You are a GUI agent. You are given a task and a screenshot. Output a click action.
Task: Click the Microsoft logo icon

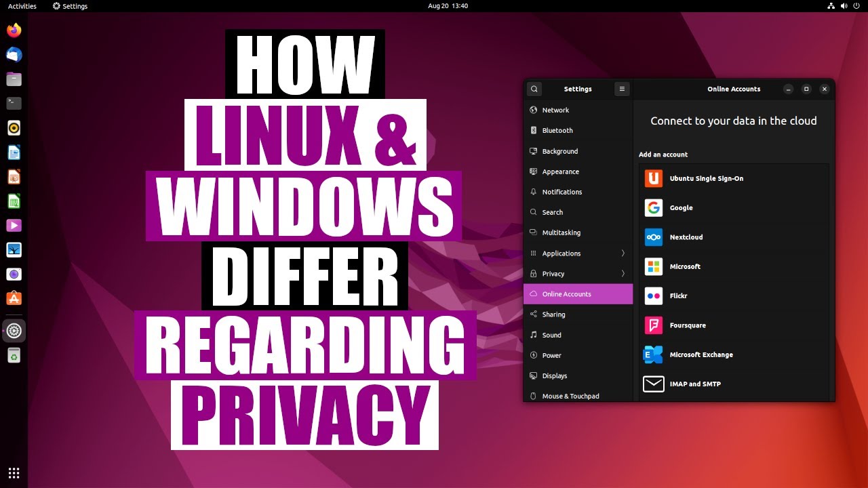pyautogui.click(x=654, y=266)
